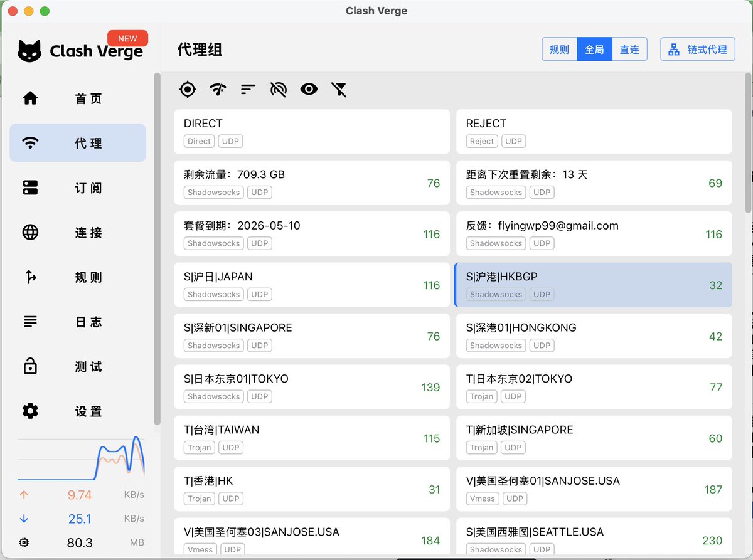Viewport: 753px width, 560px height.
Task: Click the home icon in sidebar
Action: [x=30, y=98]
